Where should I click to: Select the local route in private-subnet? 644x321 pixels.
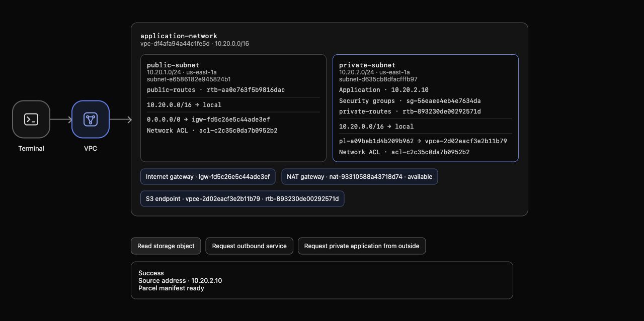point(376,127)
